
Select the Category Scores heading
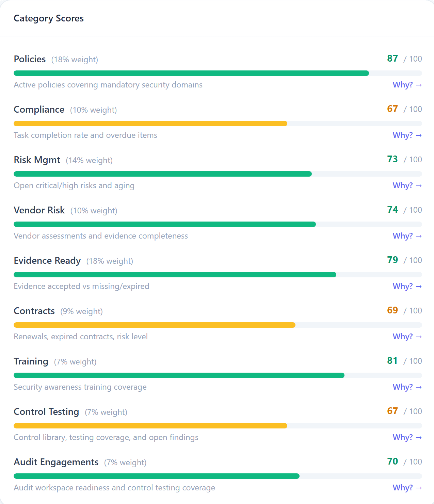[x=49, y=18]
